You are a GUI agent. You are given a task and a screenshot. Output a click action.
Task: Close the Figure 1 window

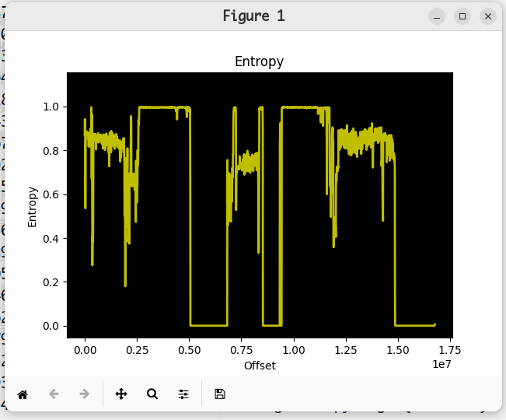[x=488, y=16]
